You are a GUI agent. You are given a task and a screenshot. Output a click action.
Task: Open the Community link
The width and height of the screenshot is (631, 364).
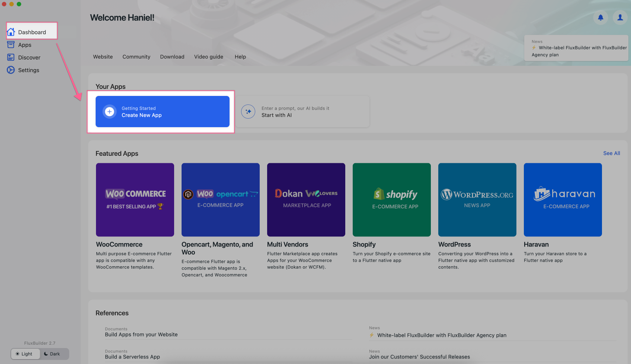pyautogui.click(x=137, y=57)
